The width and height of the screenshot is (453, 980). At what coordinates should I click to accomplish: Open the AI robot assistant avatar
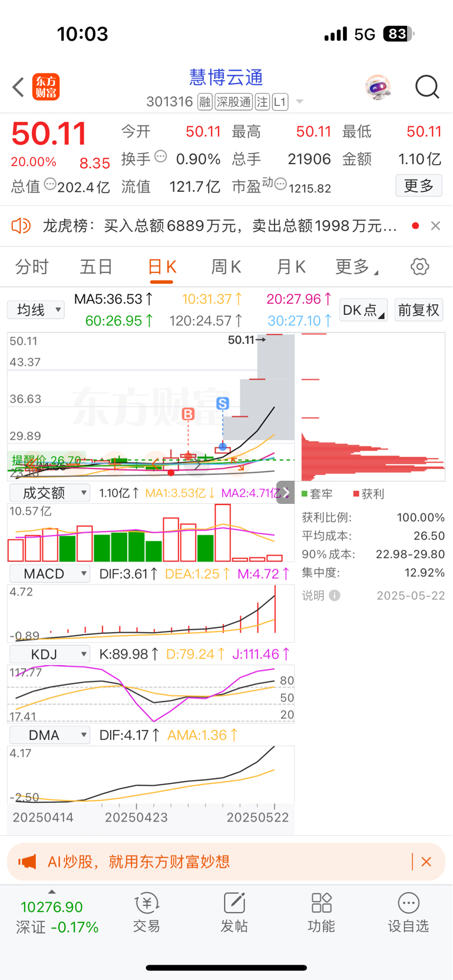pos(378,87)
